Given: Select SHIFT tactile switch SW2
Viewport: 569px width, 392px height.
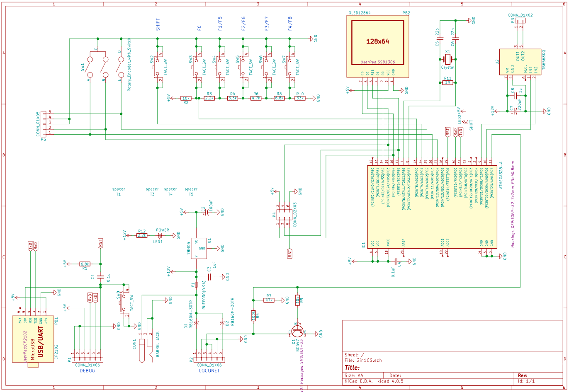Looking at the screenshot, I should (157, 67).
